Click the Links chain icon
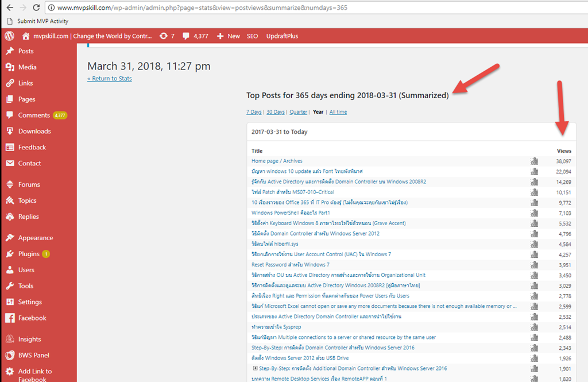Image resolution: width=588 pixels, height=382 pixels. click(10, 83)
